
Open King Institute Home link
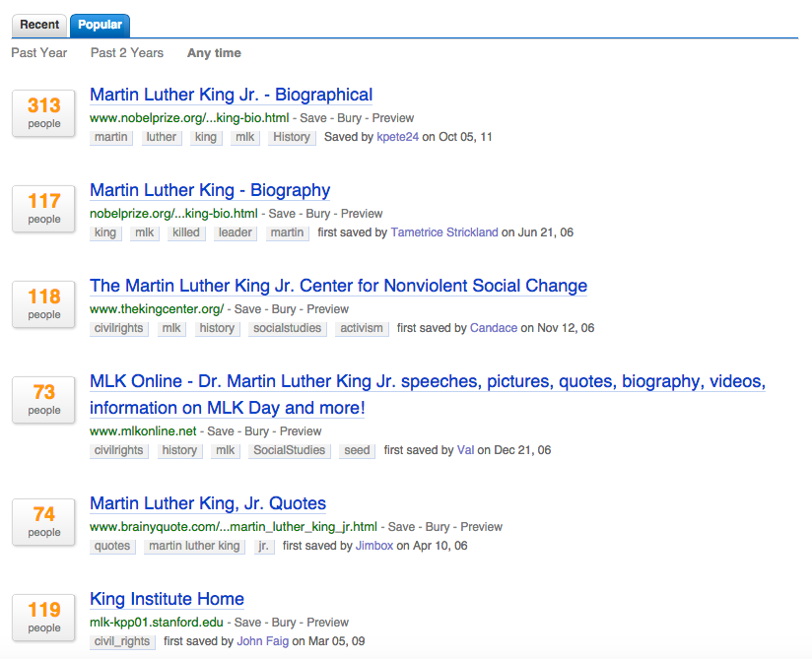click(x=167, y=600)
